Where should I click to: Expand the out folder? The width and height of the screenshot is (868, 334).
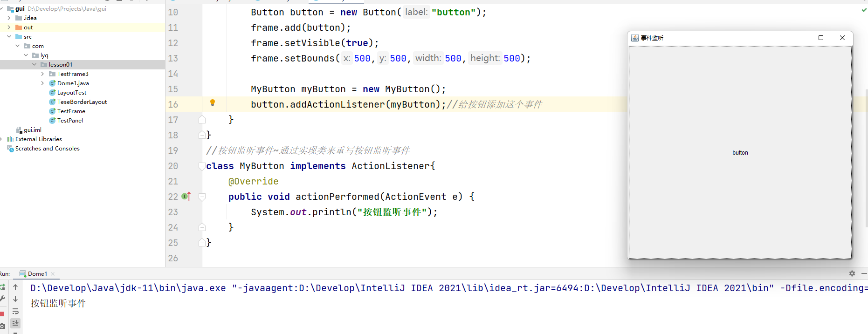[9, 27]
